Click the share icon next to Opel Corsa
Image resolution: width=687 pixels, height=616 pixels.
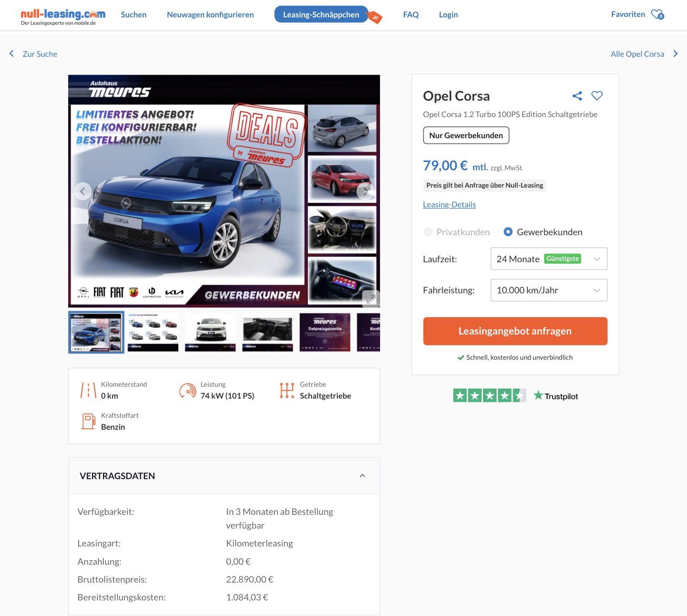pyautogui.click(x=577, y=96)
